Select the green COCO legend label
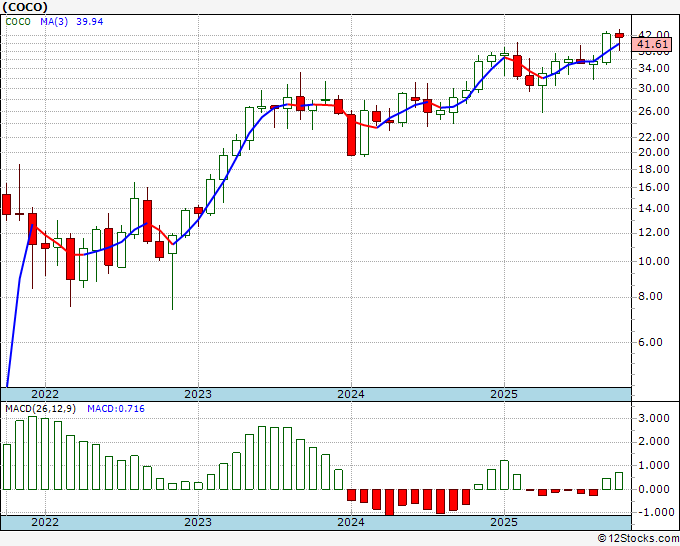The width and height of the screenshot is (680, 546). click(x=18, y=22)
